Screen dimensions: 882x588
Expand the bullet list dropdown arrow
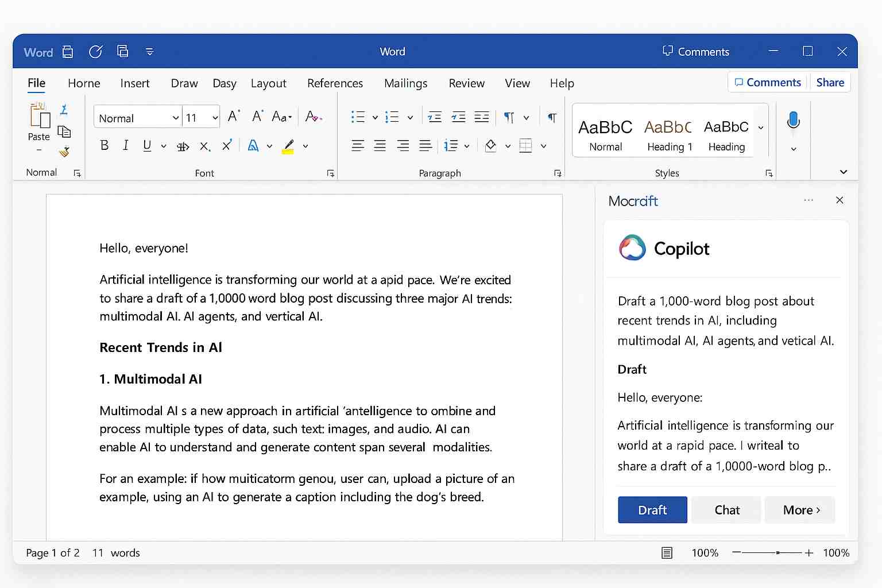click(x=375, y=118)
